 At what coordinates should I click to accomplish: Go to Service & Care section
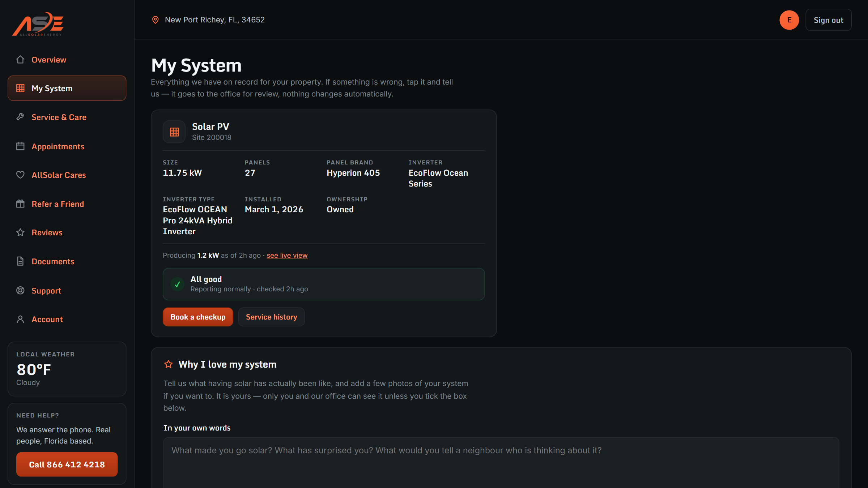[x=67, y=117]
